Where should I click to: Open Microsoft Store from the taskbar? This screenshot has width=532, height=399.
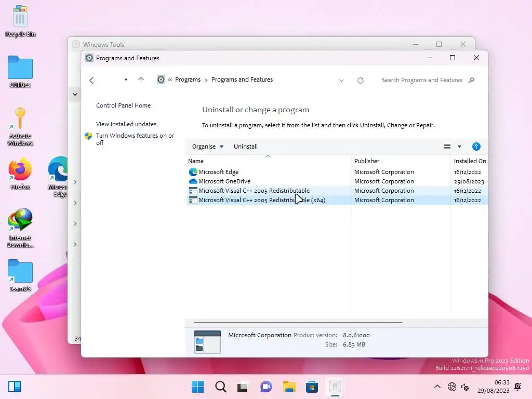point(312,387)
